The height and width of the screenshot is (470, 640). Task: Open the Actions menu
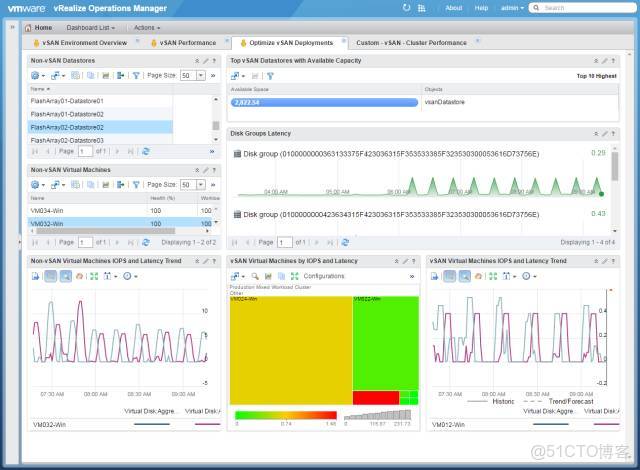click(147, 28)
